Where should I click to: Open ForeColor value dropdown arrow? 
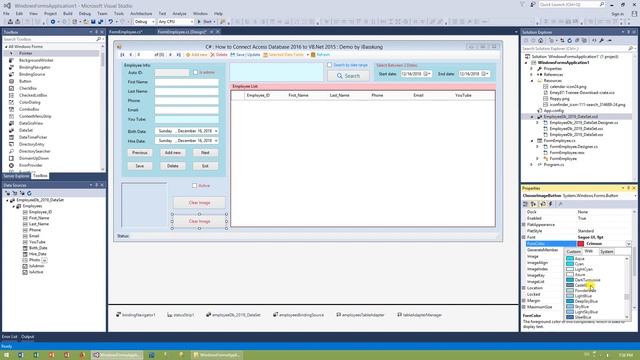click(x=628, y=244)
